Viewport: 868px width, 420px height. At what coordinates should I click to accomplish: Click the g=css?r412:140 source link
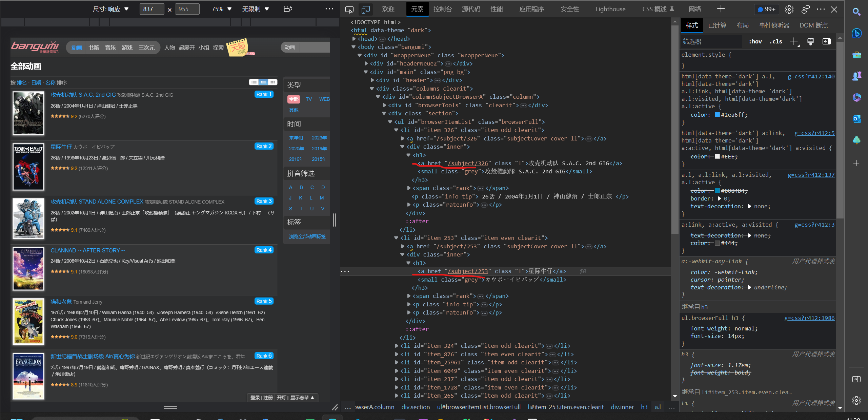[811, 76]
